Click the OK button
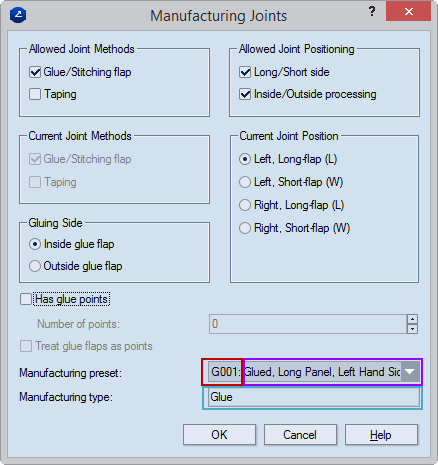 click(219, 435)
